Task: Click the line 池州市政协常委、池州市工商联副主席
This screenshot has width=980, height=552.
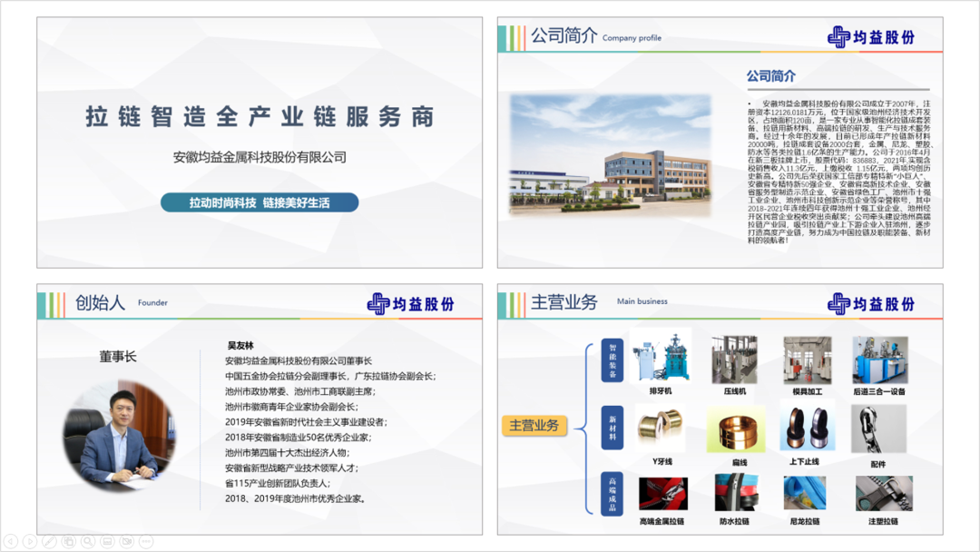Action: point(300,391)
